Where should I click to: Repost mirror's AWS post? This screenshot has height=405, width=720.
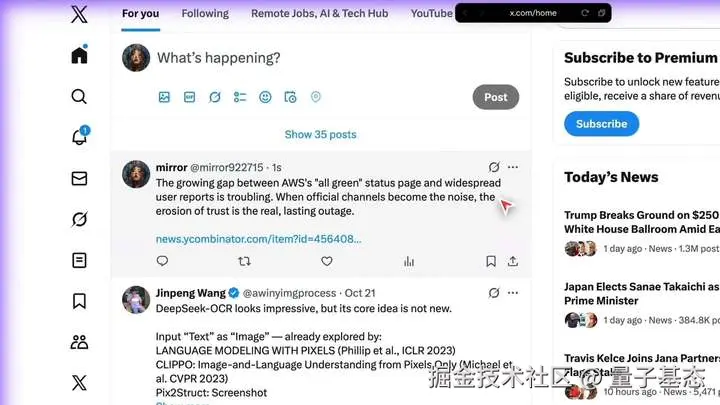point(244,261)
